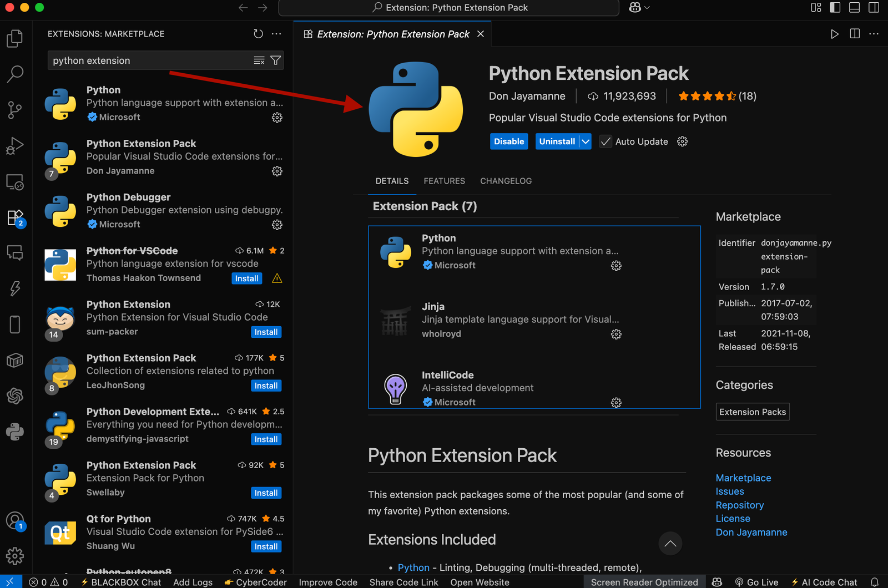
Task: Open the Repository link under Resources
Action: pyautogui.click(x=739, y=505)
